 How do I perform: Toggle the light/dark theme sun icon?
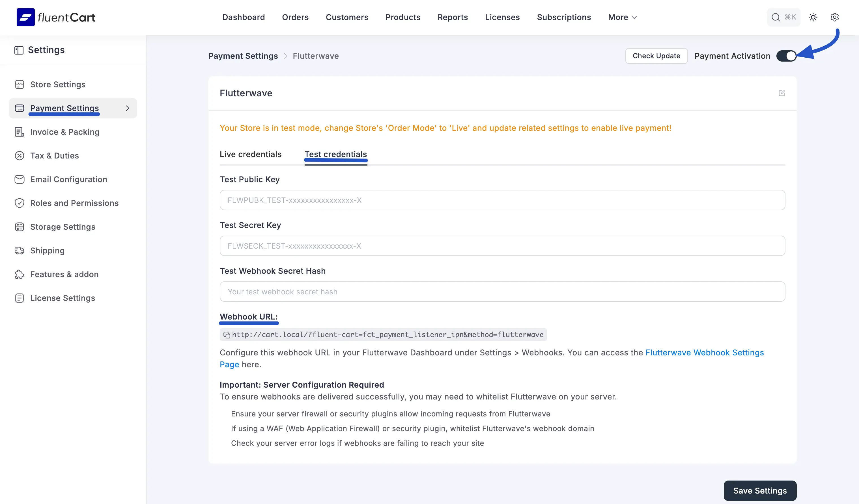tap(813, 17)
